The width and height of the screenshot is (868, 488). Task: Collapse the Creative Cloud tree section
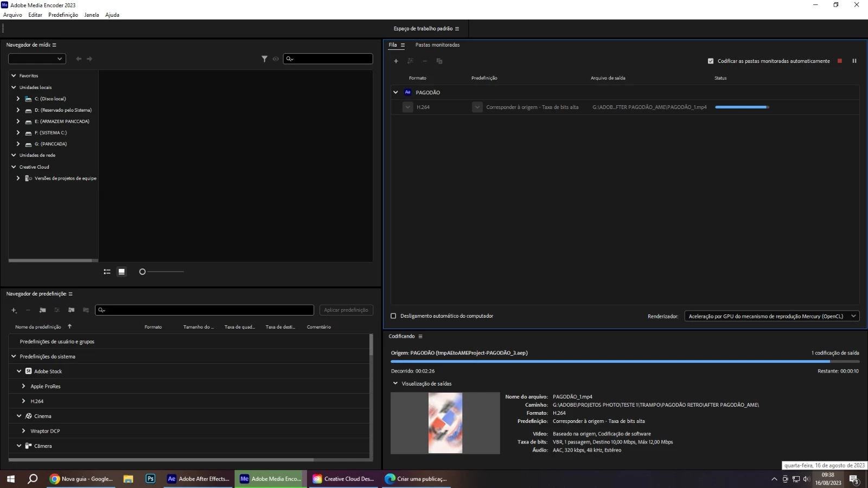coord(14,167)
